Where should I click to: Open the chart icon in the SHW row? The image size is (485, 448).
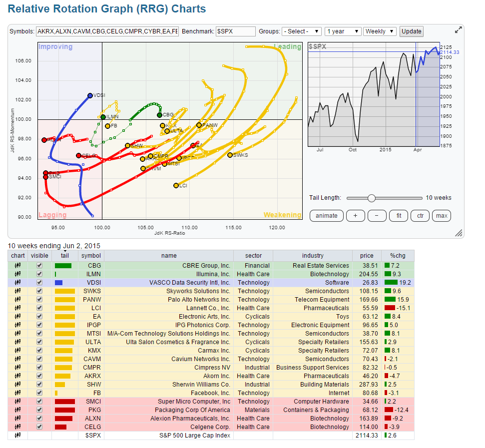(x=17, y=384)
